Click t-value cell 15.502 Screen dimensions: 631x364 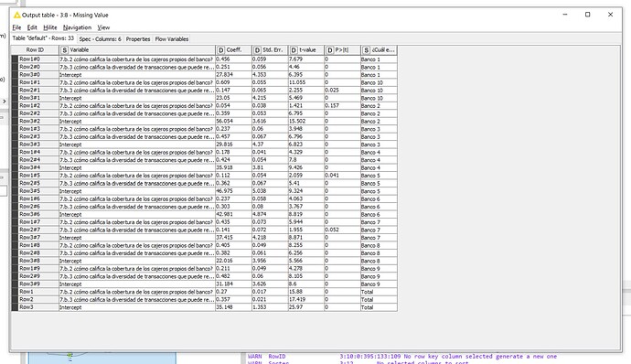(306, 122)
